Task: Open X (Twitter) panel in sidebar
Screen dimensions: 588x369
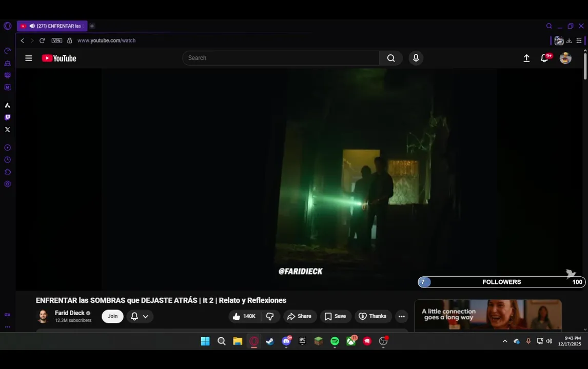Action: tap(8, 130)
